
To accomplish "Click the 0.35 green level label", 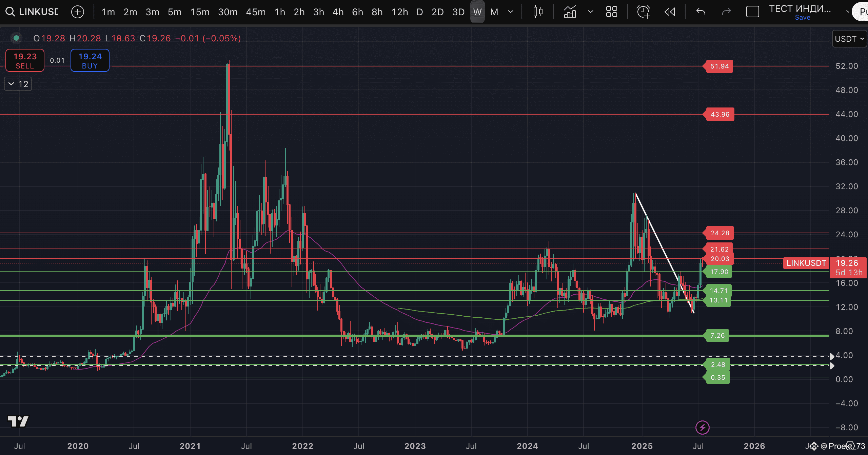I will click(717, 377).
